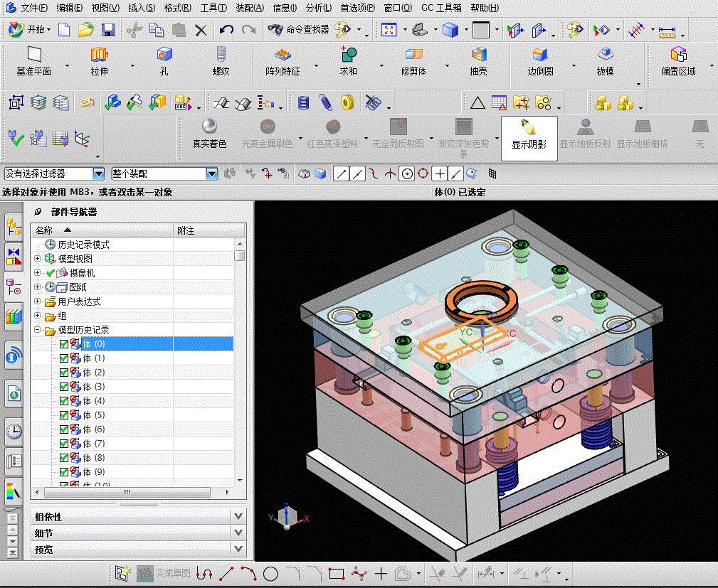Uncheck the 体 (9) checkbox
The image size is (718, 588).
63,472
